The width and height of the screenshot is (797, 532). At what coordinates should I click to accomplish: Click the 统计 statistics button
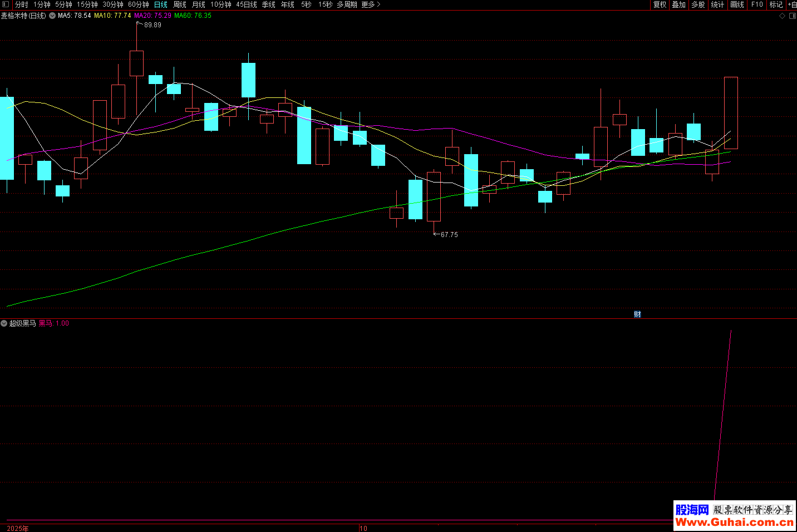pyautogui.click(x=717, y=4)
